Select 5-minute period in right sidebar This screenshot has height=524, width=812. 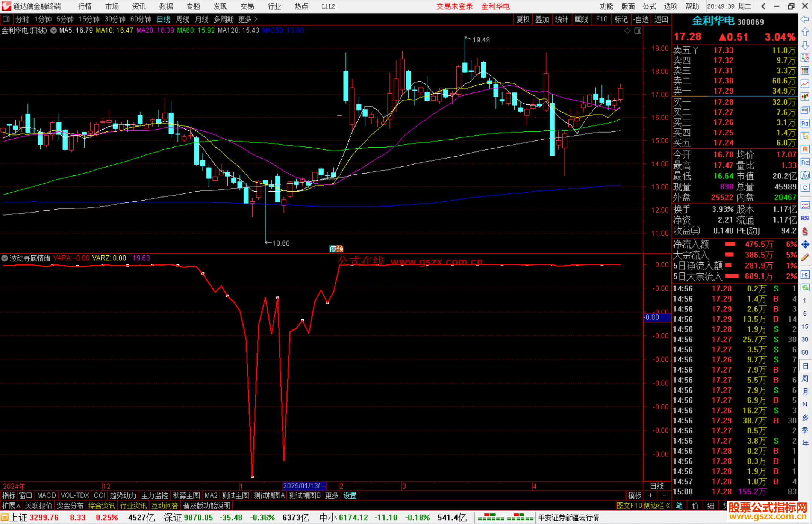804,314
